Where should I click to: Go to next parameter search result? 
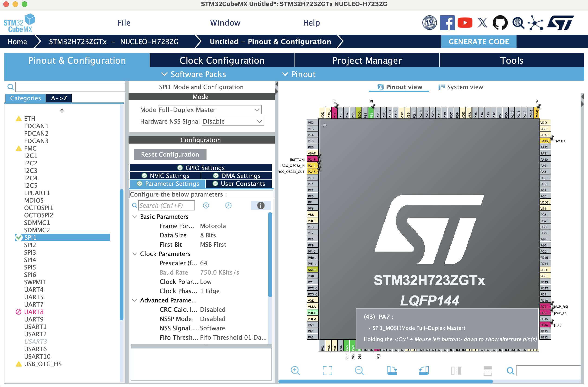coord(228,205)
